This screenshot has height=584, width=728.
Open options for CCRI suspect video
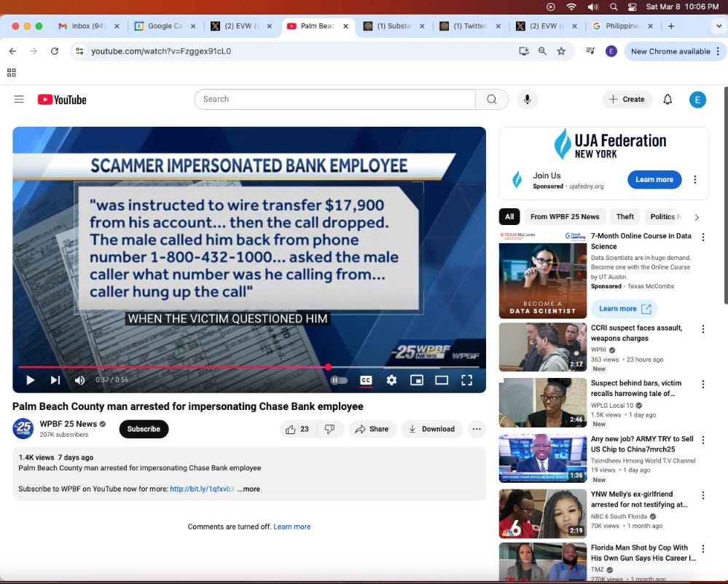tap(703, 329)
